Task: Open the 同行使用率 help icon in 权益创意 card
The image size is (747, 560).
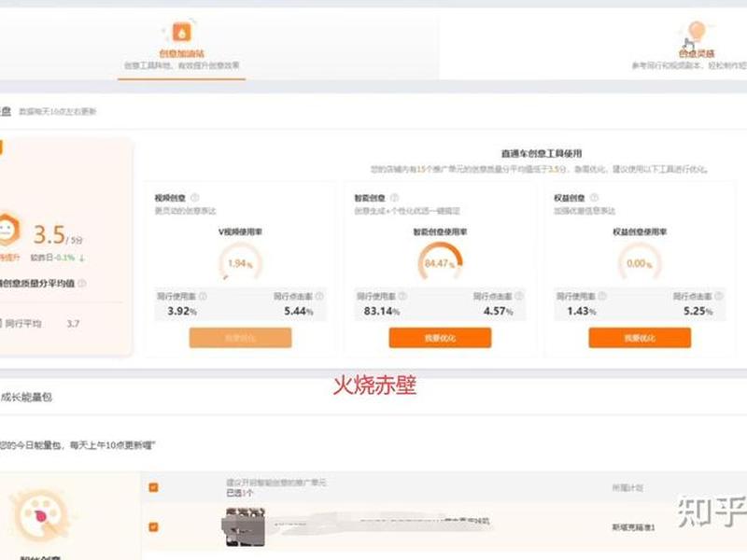Action: pyautogui.click(x=602, y=296)
